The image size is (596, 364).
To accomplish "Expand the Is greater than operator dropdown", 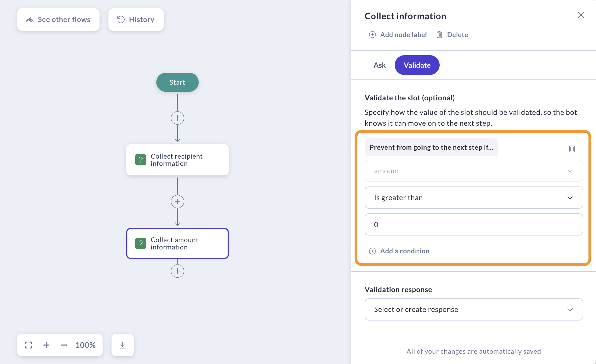I will point(473,198).
